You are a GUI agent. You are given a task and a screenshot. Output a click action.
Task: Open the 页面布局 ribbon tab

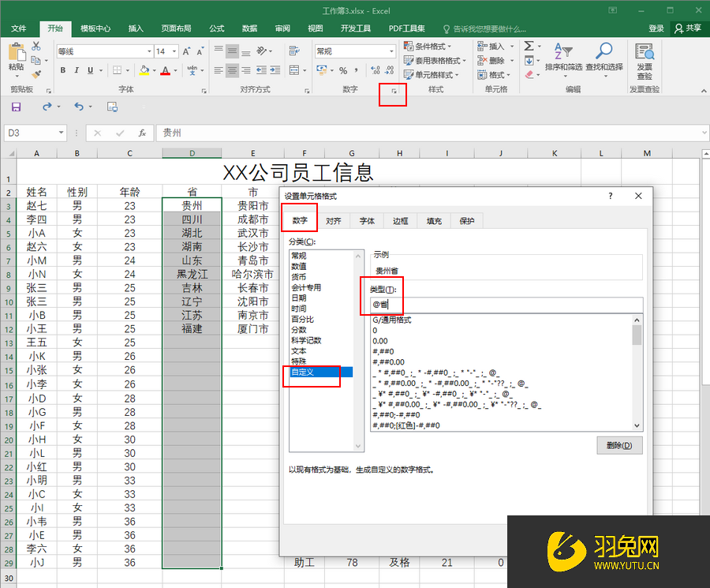click(176, 28)
